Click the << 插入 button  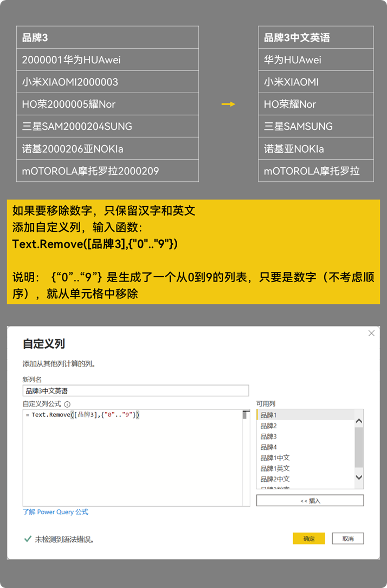point(310,501)
